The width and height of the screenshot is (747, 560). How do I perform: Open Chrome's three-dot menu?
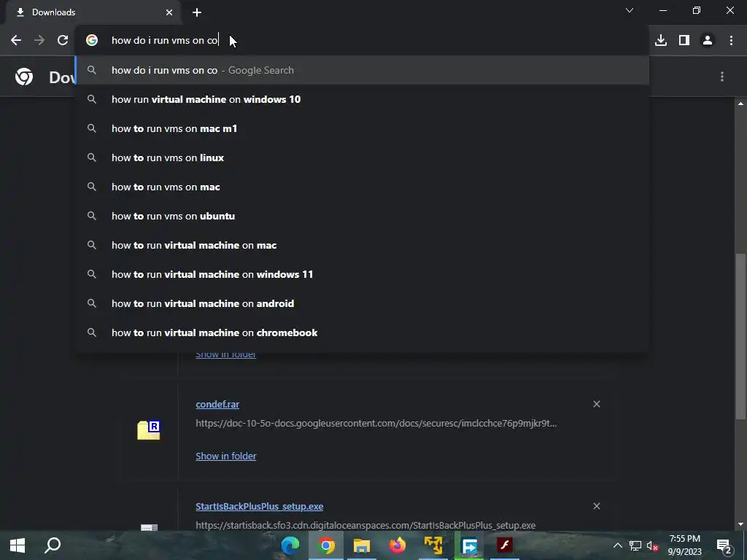pos(731,41)
